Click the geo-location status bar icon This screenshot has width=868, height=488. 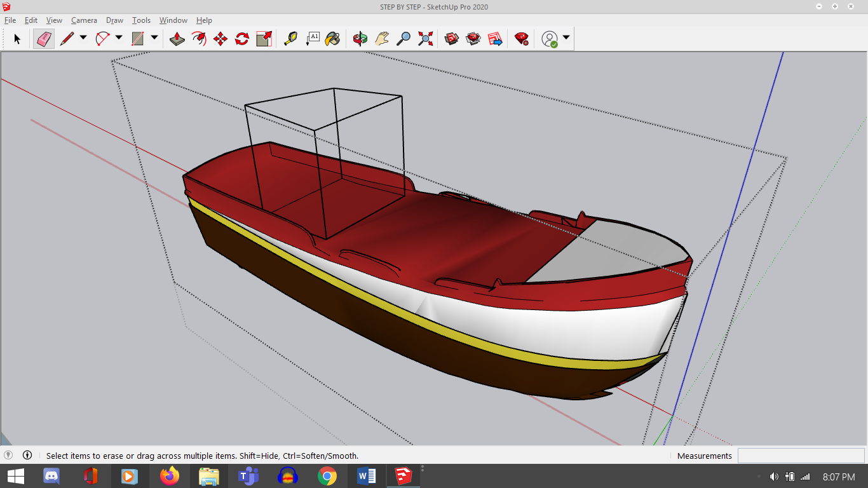[8, 455]
